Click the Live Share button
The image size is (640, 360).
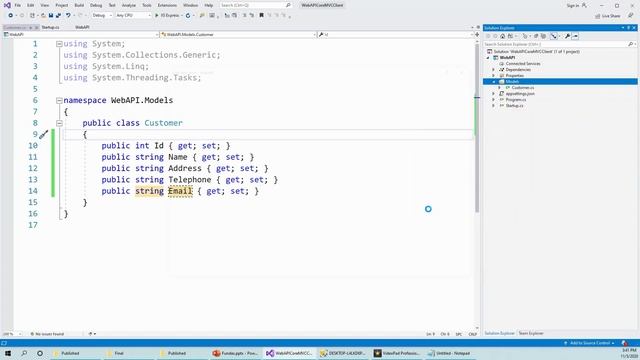[x=608, y=16]
